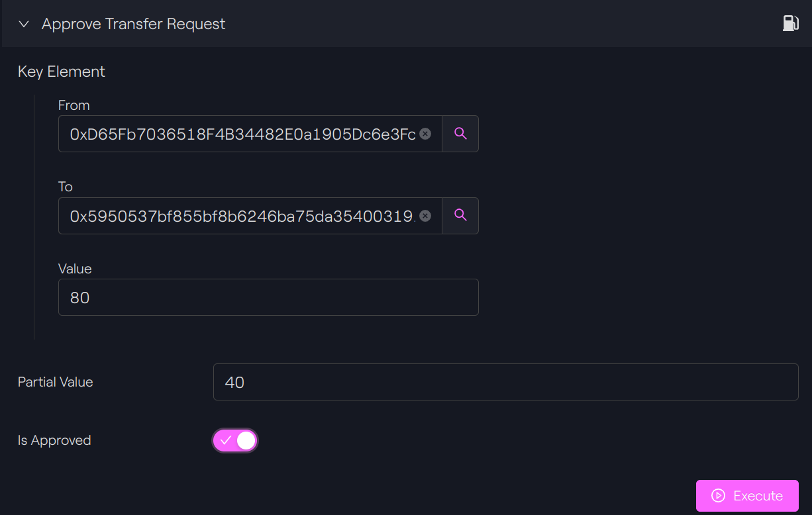812x515 pixels.
Task: Click the gas pump estimate icon
Action: click(790, 24)
